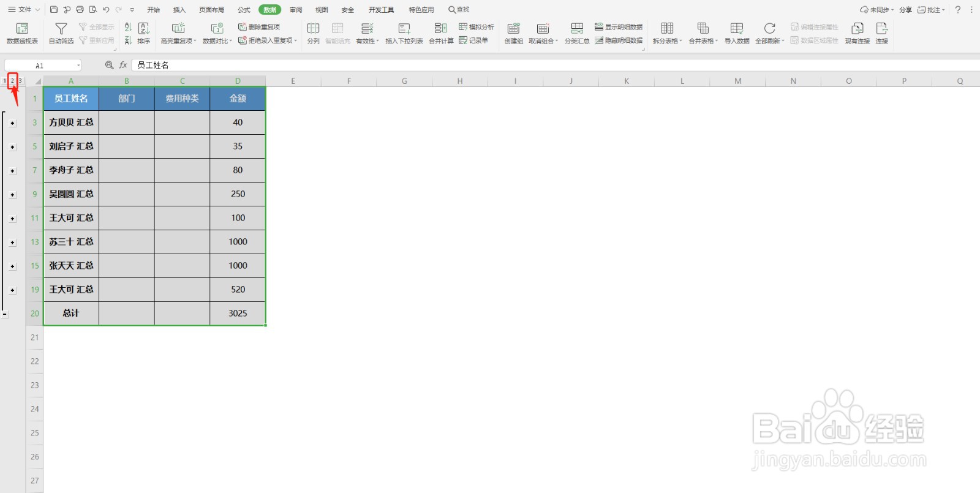Image resolution: width=980 pixels, height=493 pixels.
Task: Expand Data Compare (数据对比) dropdown
Action: point(231,41)
